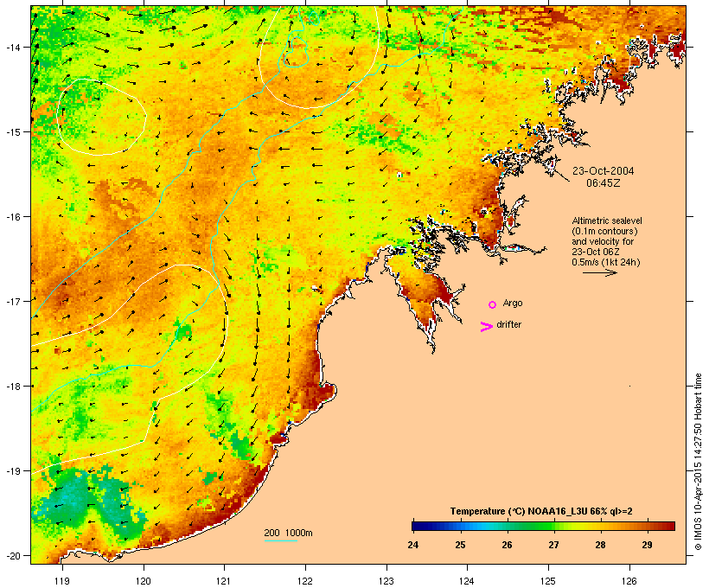The width and height of the screenshot is (709, 588).
Task: Click the latitude label -15
Action: [x=12, y=132]
